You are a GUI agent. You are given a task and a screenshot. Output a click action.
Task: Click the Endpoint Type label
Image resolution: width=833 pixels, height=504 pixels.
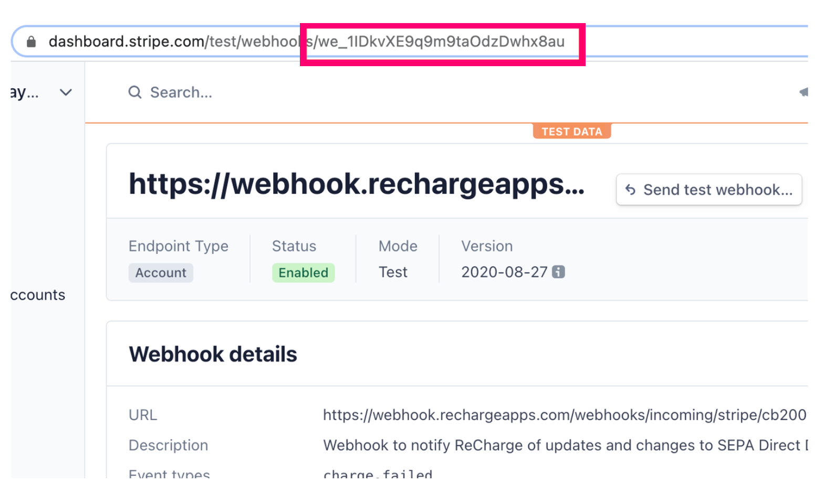tap(179, 246)
